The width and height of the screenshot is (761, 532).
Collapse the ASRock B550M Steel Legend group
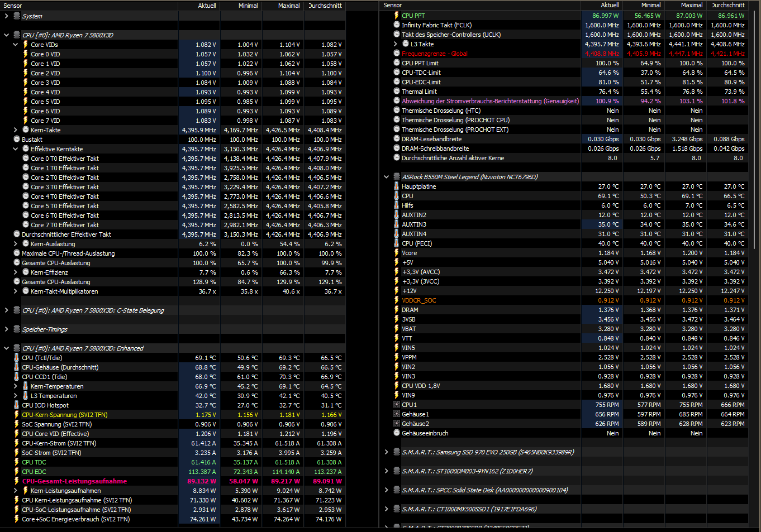386,177
